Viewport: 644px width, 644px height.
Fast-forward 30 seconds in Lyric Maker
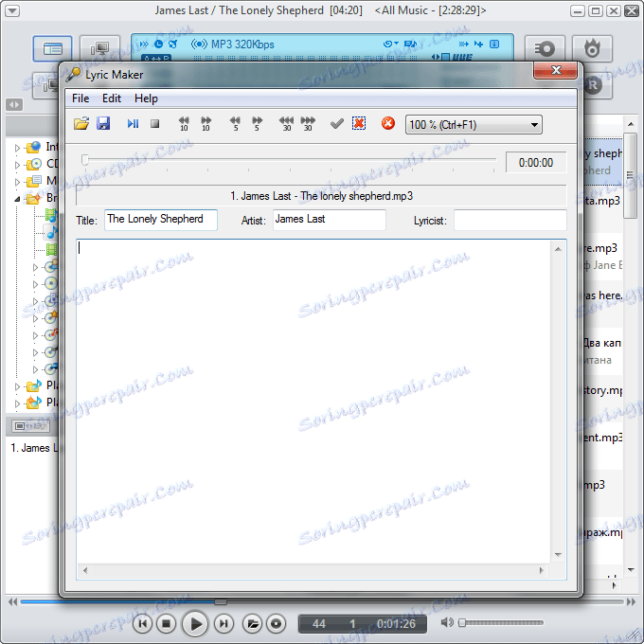[x=308, y=124]
